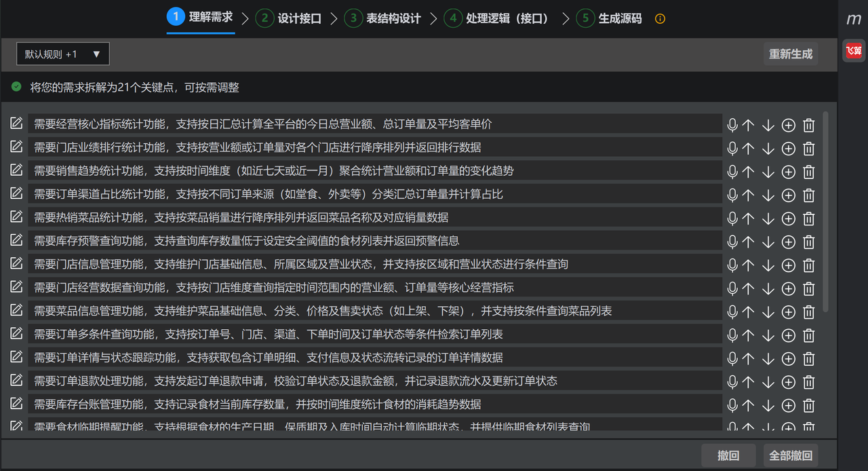868x471 pixels.
Task: Edit the 订单渠道占比统计 requirement row
Action: click(16, 193)
